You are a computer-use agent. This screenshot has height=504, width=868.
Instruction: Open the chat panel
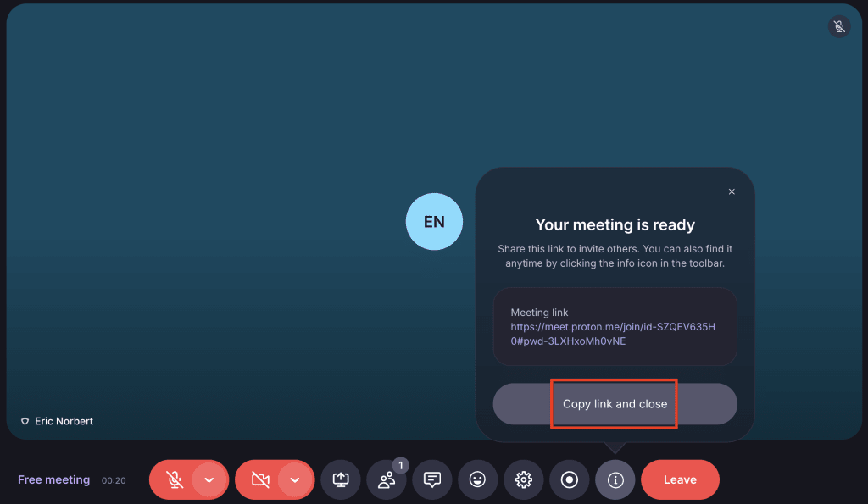(431, 479)
